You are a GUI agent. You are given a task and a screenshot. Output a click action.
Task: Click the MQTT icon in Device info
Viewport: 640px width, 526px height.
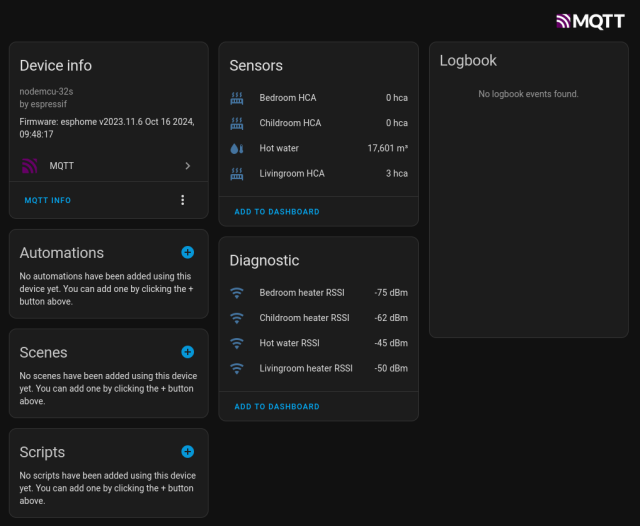[x=29, y=166]
